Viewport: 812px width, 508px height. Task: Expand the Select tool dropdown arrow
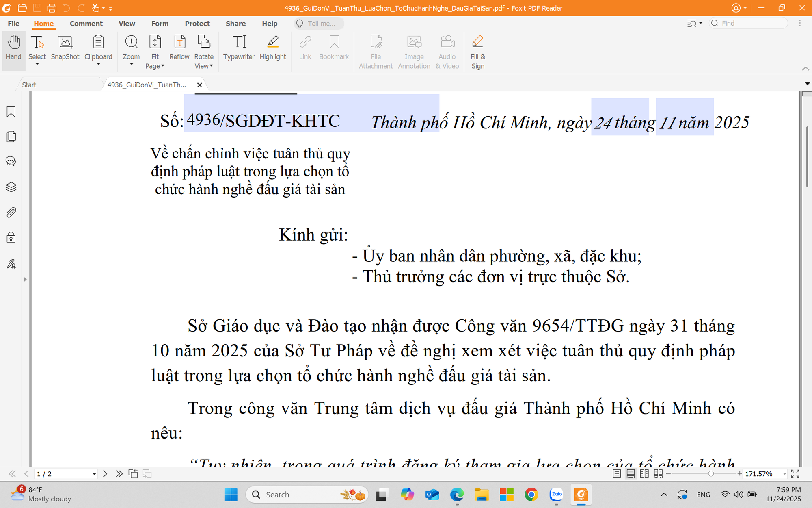pos(37,64)
